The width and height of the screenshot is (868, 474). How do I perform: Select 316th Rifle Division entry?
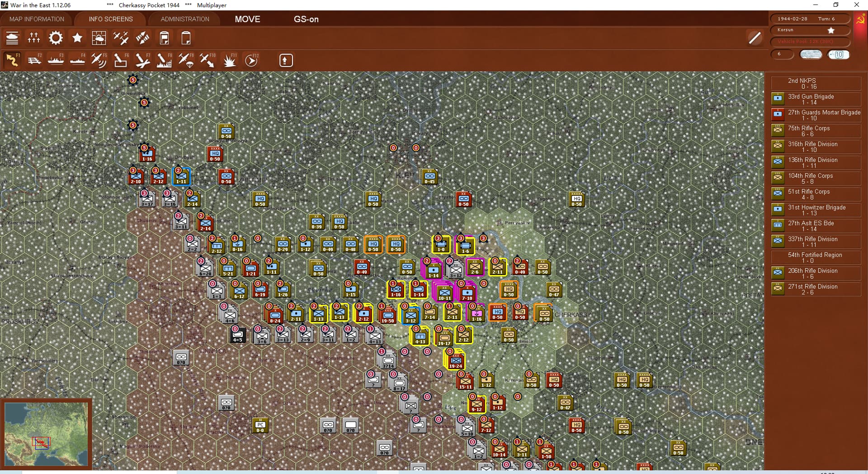click(x=816, y=147)
